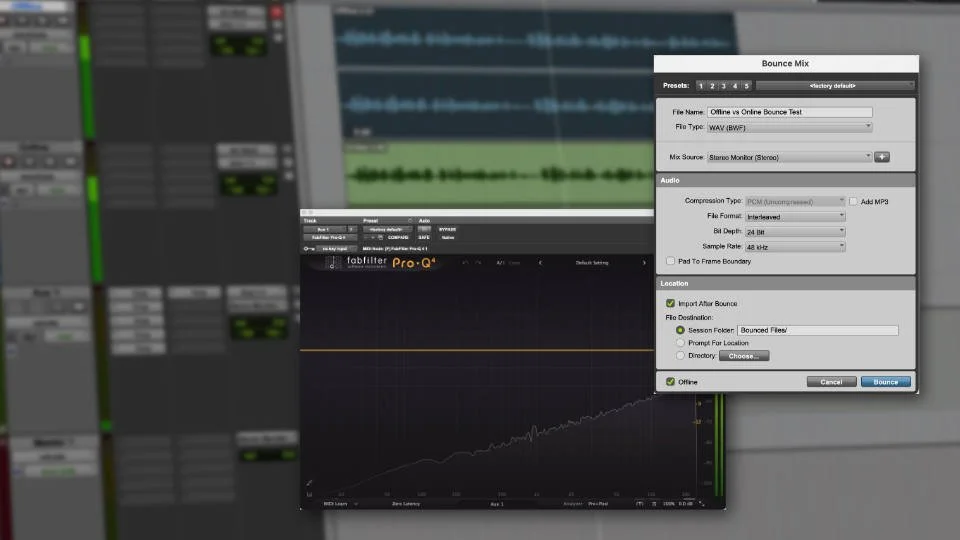Click the flat orange EQ curve line
Screen dimensions: 960x540
click(477, 350)
